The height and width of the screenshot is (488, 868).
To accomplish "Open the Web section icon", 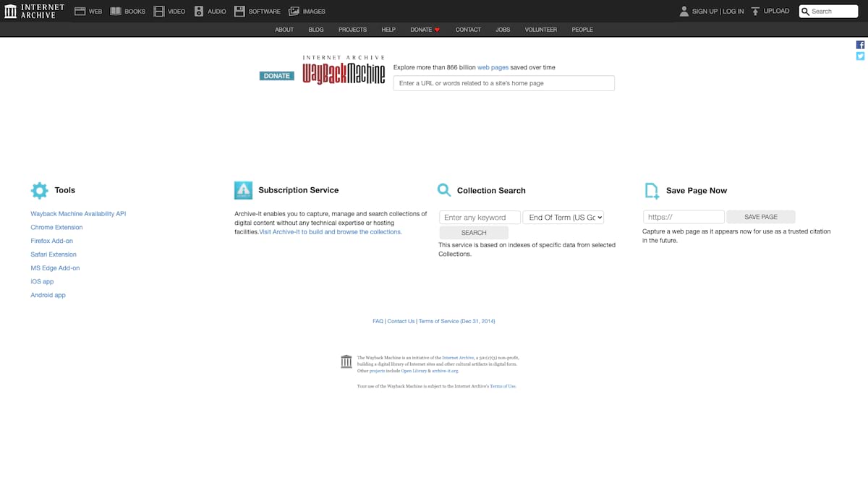I will pyautogui.click(x=80, y=12).
